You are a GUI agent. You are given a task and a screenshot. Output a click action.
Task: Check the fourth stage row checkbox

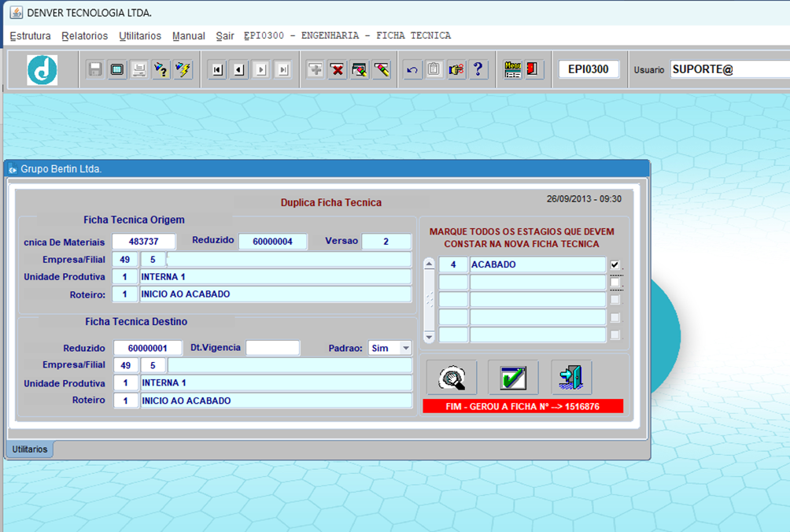615,317
